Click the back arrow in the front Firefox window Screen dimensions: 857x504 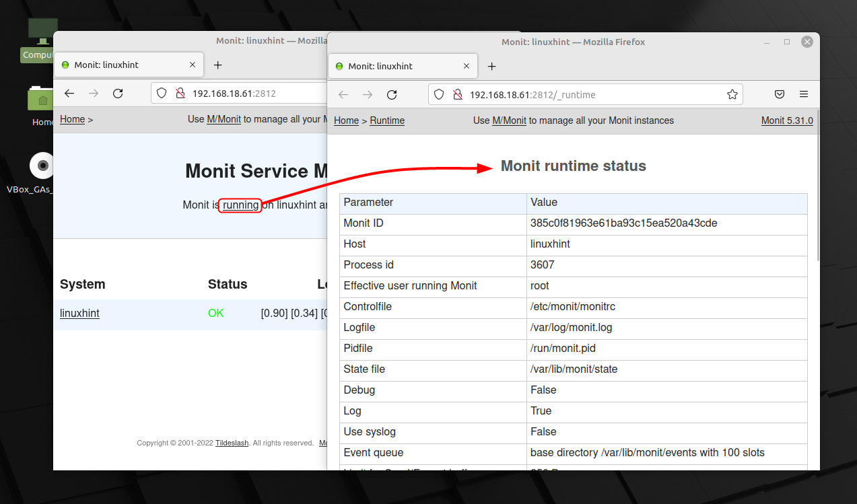pyautogui.click(x=343, y=95)
